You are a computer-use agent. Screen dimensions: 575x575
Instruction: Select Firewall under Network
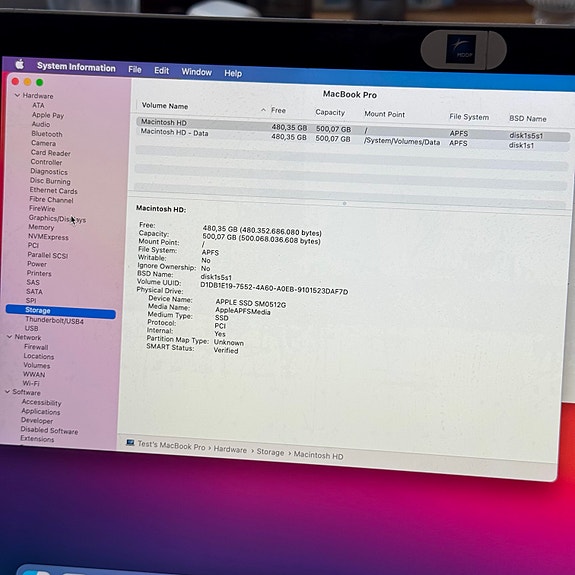tap(36, 347)
